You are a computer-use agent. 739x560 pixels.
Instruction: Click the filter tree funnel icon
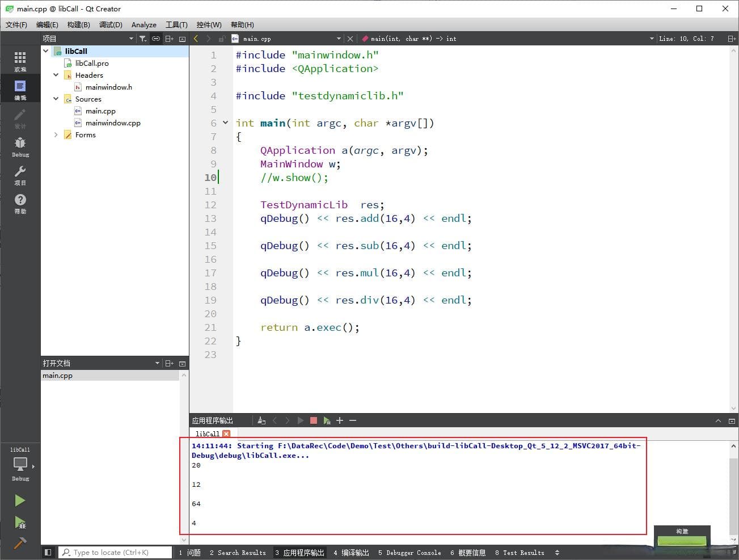pos(143,39)
